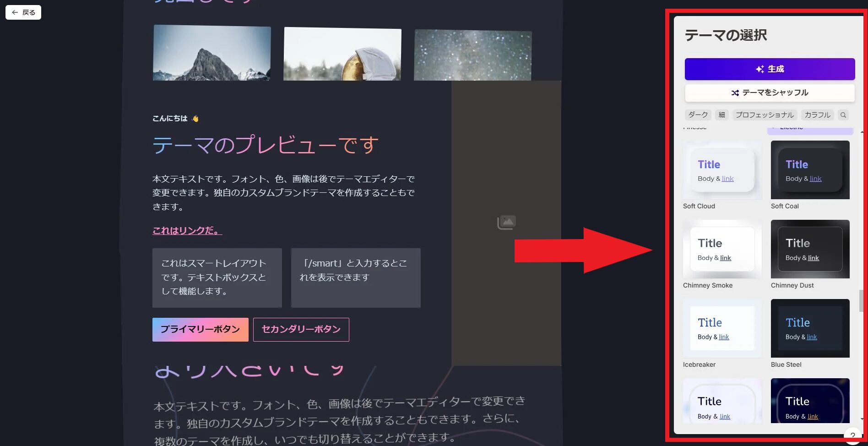Filter themes by プロフェッショナル tag
The width and height of the screenshot is (868, 446).
(x=765, y=115)
